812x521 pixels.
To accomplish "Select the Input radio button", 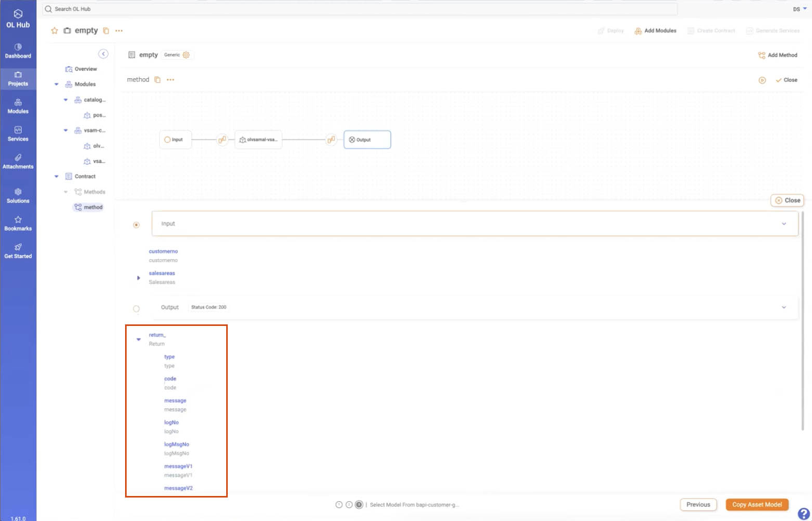I will (x=136, y=225).
